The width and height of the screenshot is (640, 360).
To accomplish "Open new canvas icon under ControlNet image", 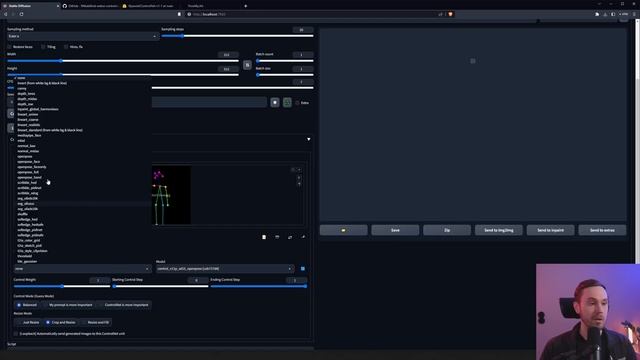I will tap(264, 237).
